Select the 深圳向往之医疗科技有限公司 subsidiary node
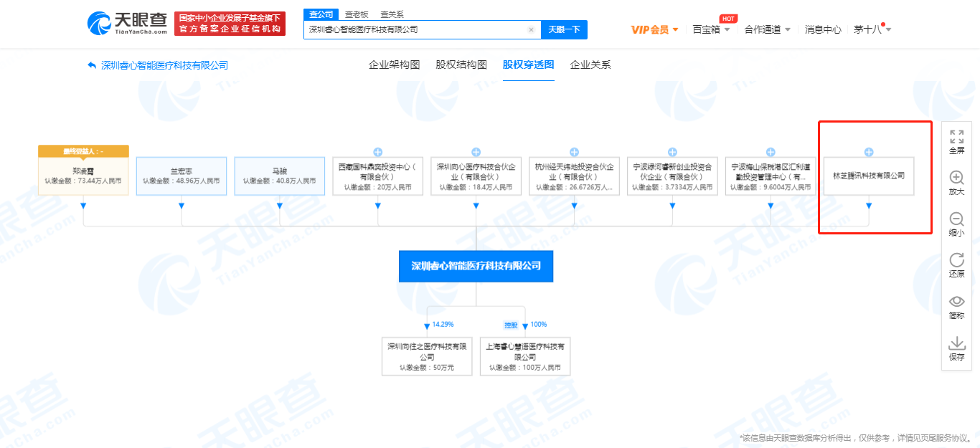 pyautogui.click(x=428, y=356)
